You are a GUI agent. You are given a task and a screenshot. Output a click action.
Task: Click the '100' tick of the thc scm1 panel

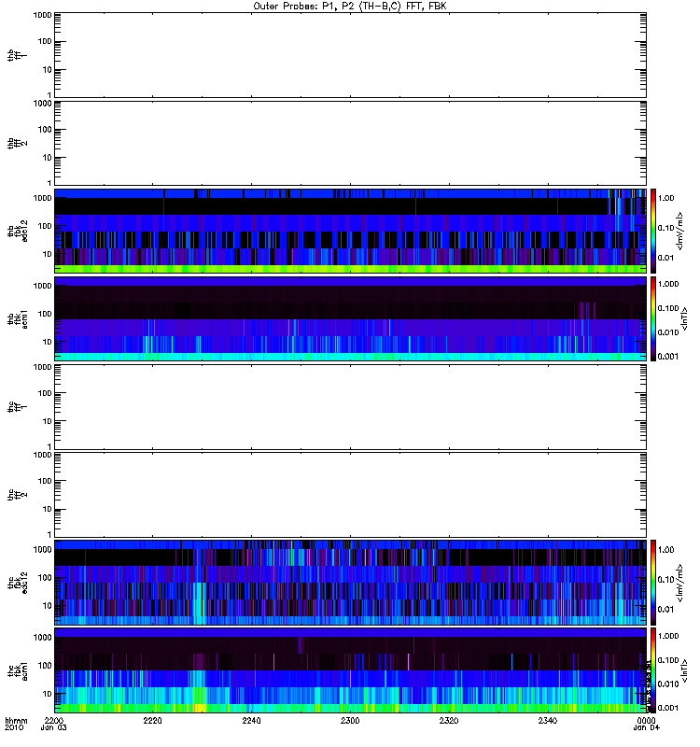[45, 666]
